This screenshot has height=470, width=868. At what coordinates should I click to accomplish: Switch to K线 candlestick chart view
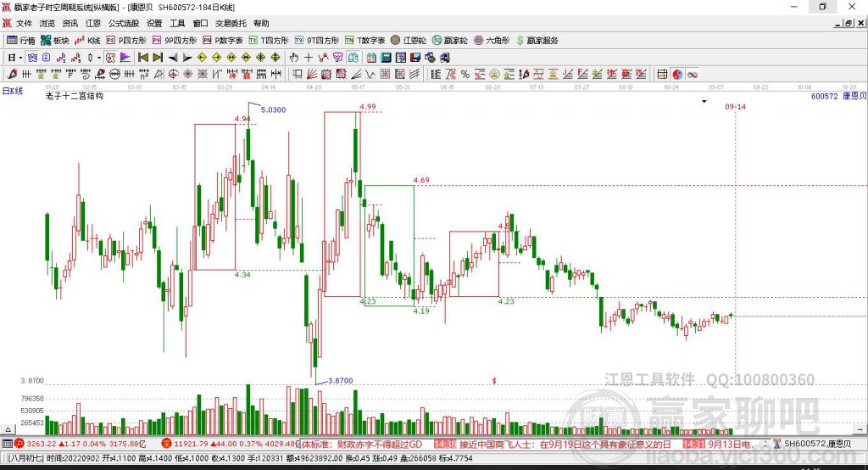pos(87,41)
